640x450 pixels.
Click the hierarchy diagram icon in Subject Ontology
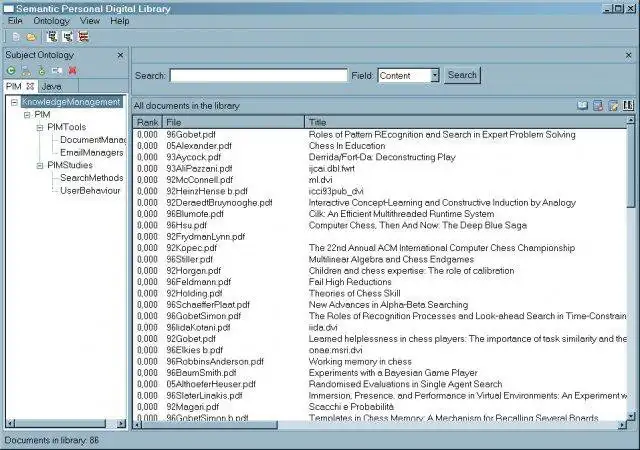click(x=26, y=71)
